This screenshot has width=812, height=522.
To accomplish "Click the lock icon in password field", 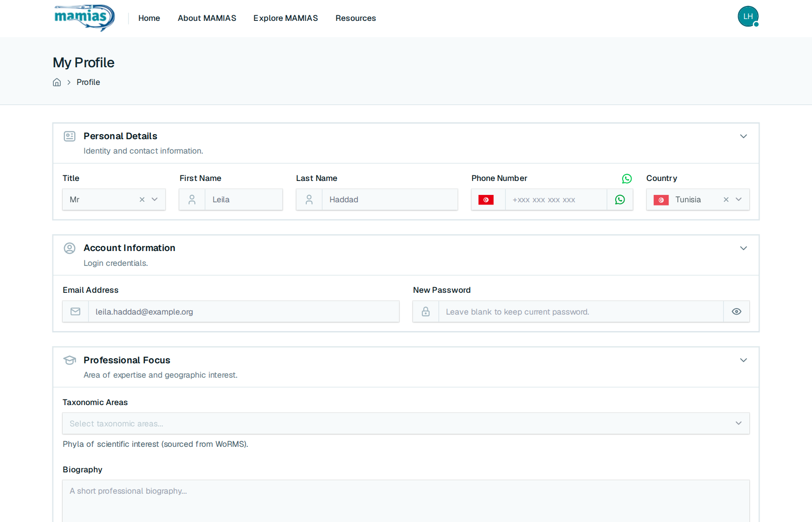I will tap(425, 312).
